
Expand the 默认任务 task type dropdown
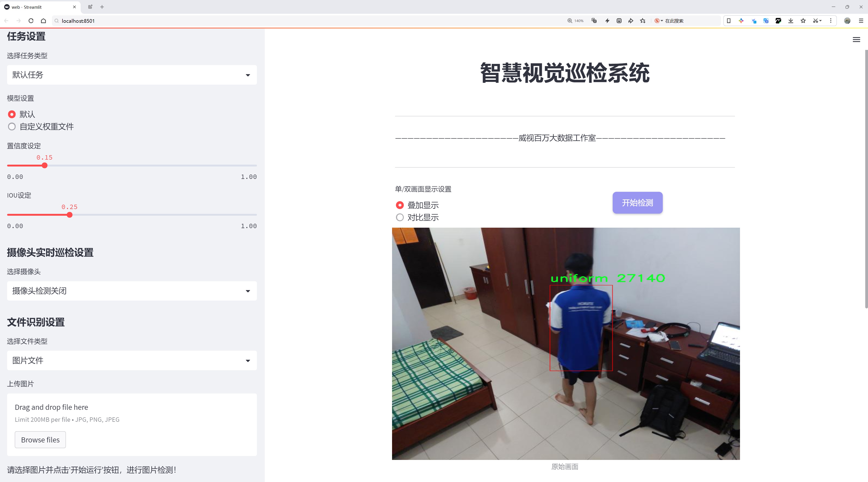pos(132,75)
